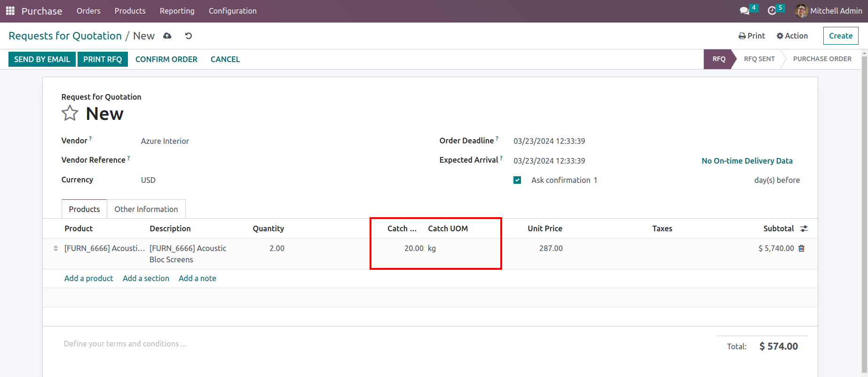The height and width of the screenshot is (377, 868).
Task: Select the Products tab
Action: tap(84, 209)
